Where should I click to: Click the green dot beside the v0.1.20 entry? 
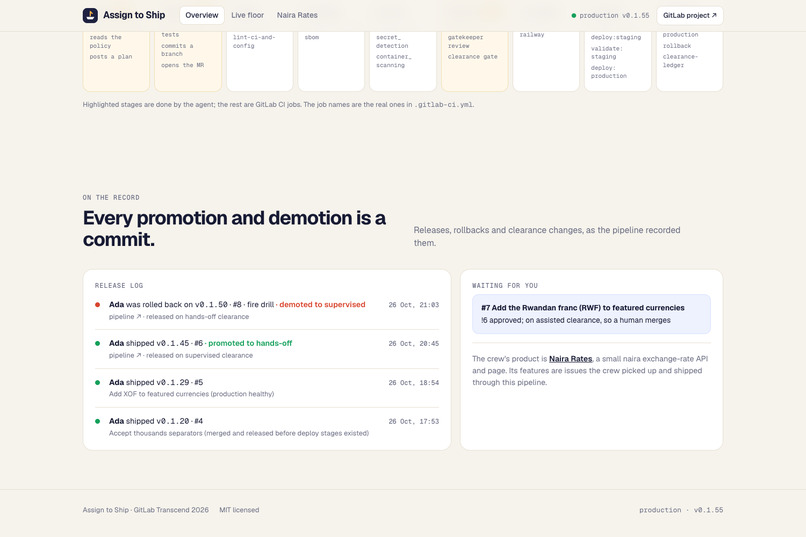tap(98, 421)
